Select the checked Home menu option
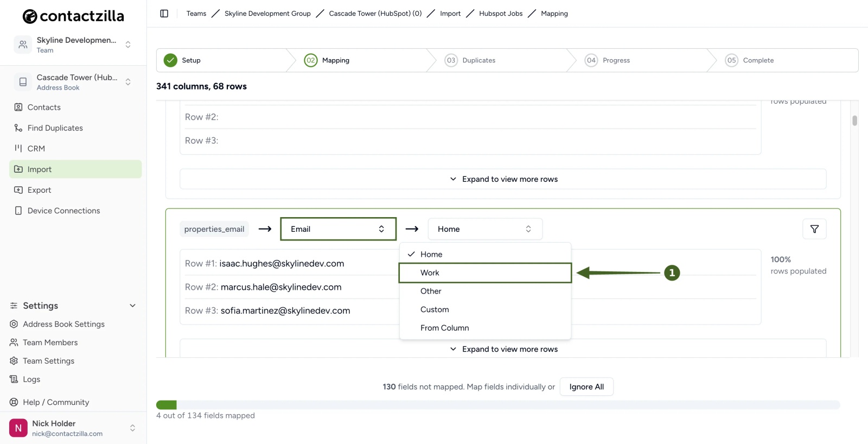This screenshot has width=868, height=444. [485, 255]
